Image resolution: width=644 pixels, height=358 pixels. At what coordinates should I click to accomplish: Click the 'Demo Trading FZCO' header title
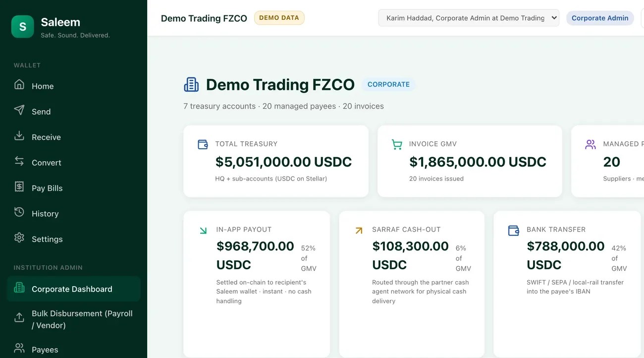point(204,18)
